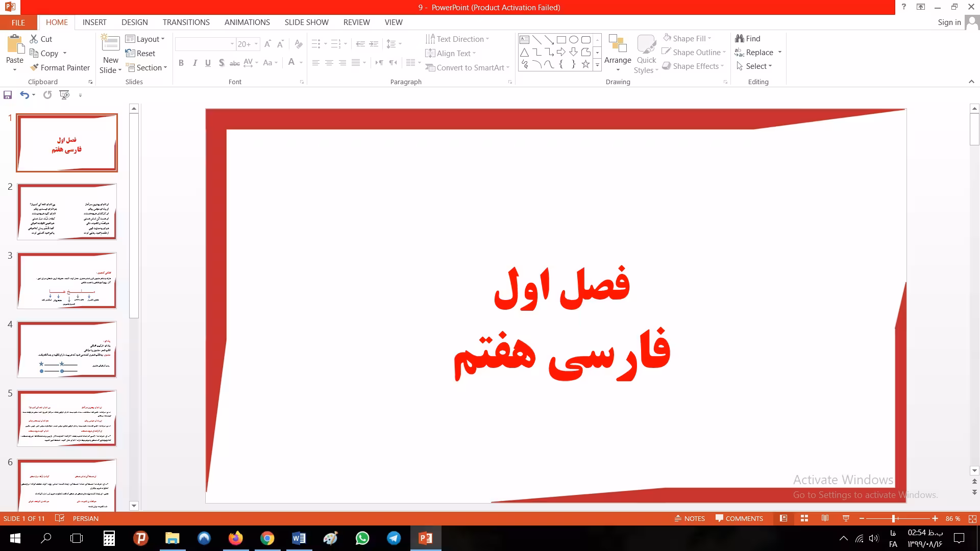980x551 pixels.
Task: Toggle the Comments pane
Action: click(739, 518)
